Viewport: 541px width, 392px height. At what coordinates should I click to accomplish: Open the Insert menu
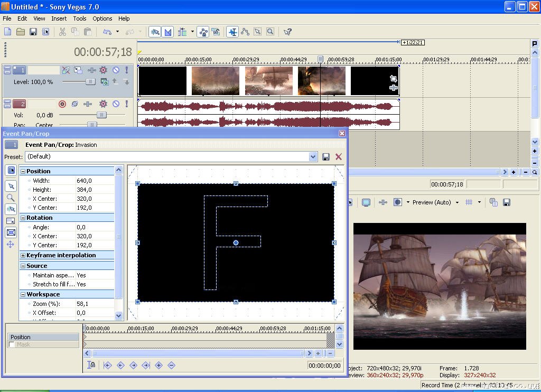(59, 18)
